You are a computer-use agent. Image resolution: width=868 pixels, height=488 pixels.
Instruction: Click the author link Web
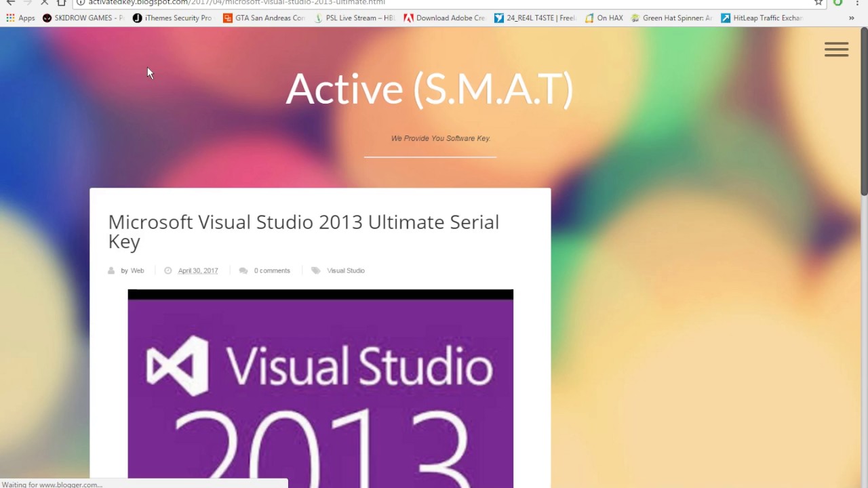(137, 270)
